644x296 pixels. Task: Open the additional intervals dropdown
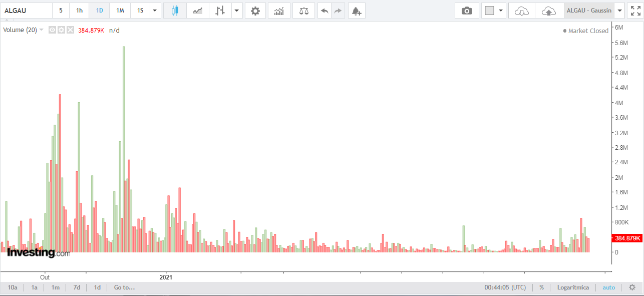tap(156, 11)
